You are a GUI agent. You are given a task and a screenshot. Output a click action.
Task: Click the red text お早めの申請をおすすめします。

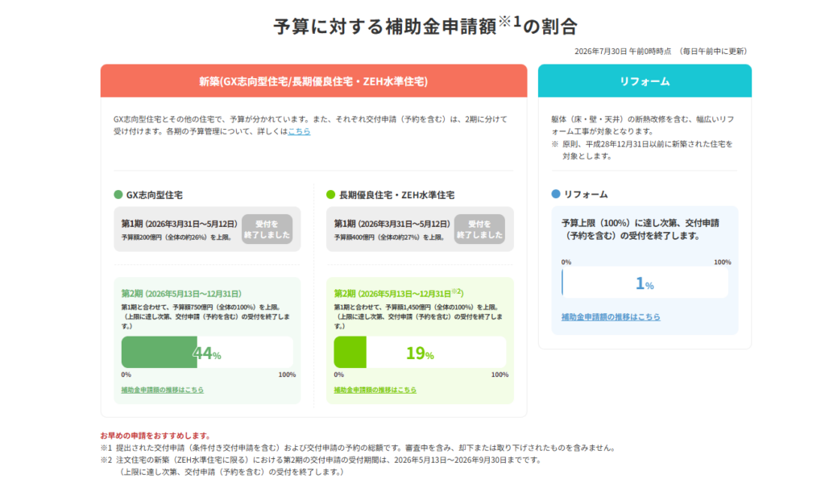coord(157,436)
